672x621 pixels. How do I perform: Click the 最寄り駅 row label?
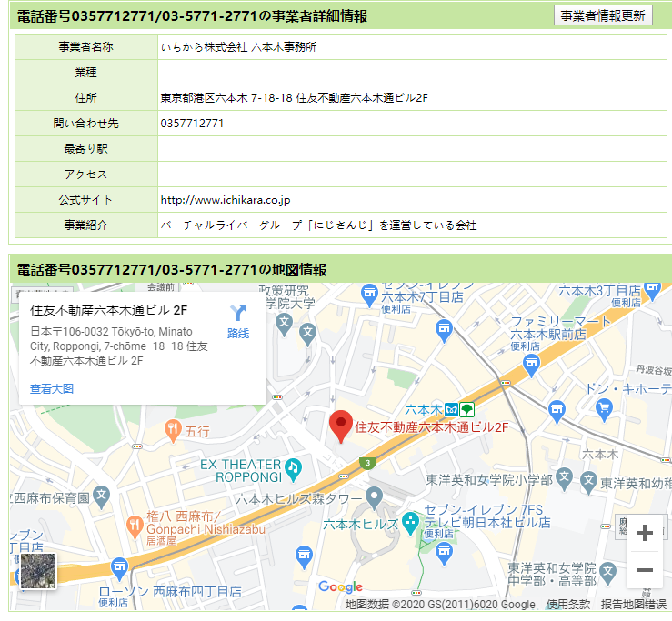coord(86,149)
